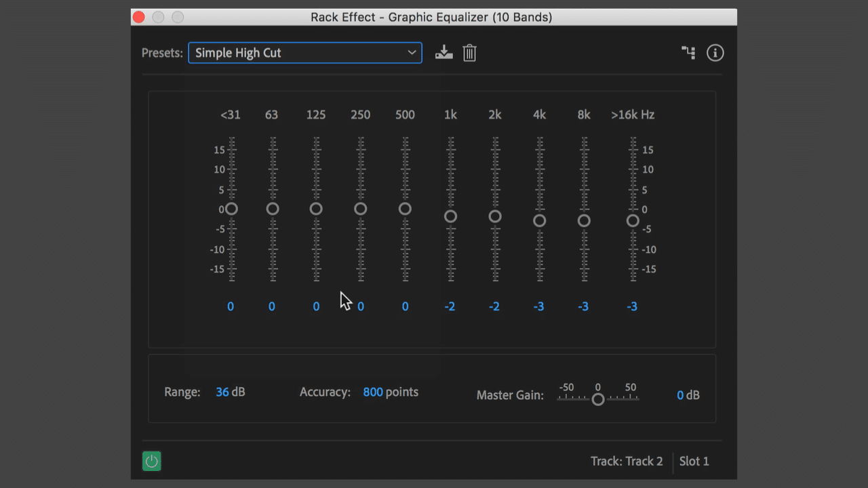Click the <31 frequency header label
This screenshot has height=488, width=868.
[231, 115]
